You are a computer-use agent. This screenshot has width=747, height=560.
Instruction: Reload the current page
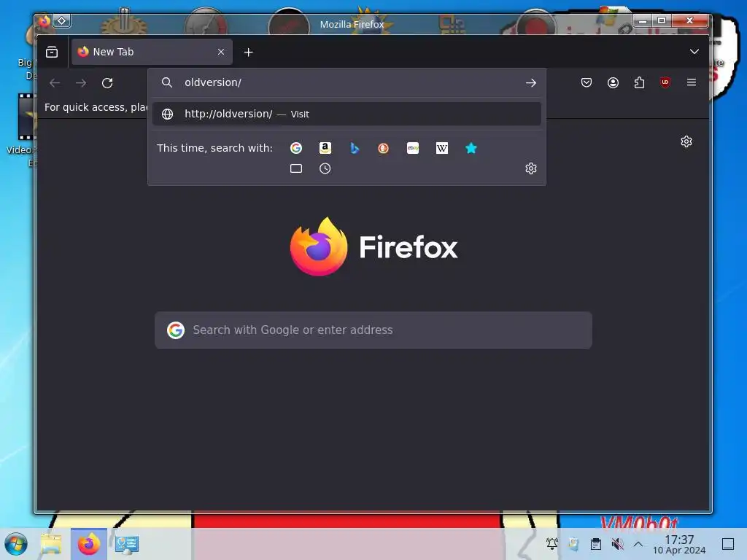[x=107, y=83]
